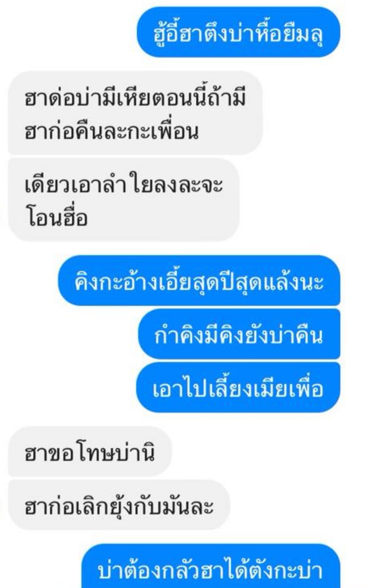The height and width of the screenshot is (588, 367).
Task: Select the blue bubble 'คิงกะอ้างเอี้ยสุดปีสุดแล้งนะ'
Action: click(x=199, y=281)
